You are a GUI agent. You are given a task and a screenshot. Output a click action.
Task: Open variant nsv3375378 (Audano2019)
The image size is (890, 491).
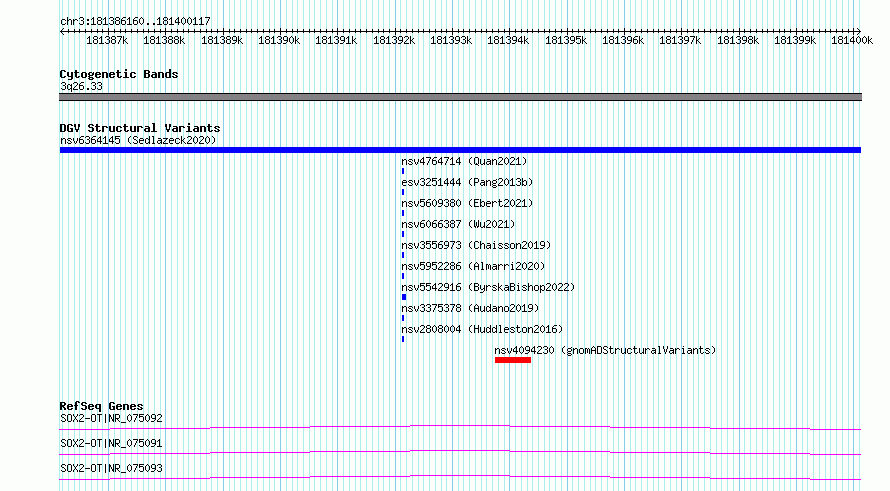click(470, 308)
